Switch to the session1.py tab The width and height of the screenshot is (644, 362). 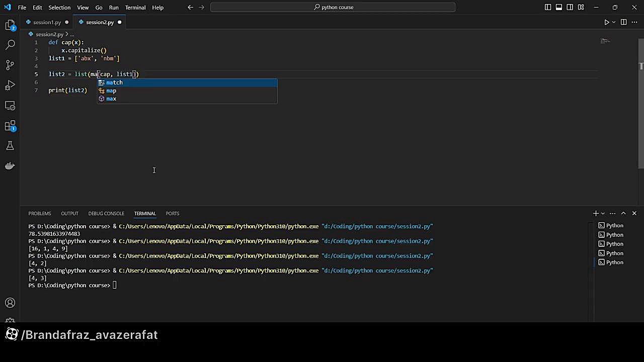(x=47, y=22)
